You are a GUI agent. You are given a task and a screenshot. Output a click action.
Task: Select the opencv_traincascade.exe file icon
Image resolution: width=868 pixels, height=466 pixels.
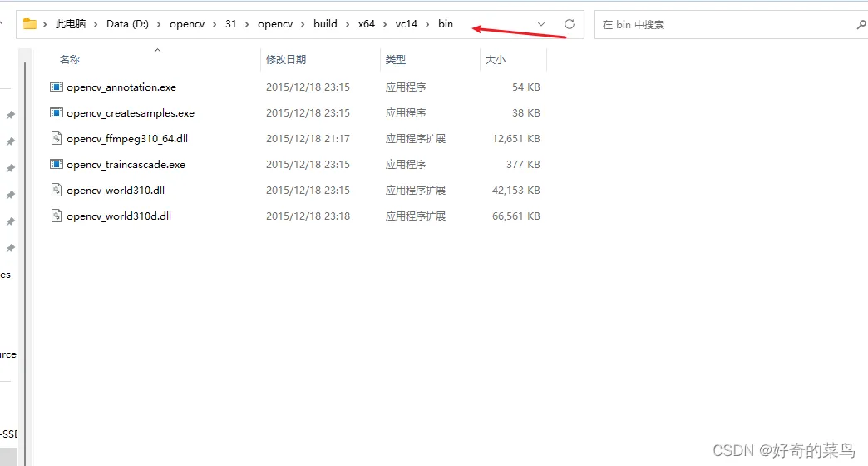(x=57, y=164)
